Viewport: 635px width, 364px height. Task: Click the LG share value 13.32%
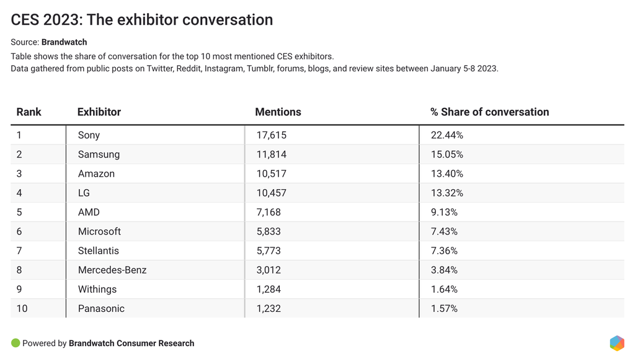446,193
